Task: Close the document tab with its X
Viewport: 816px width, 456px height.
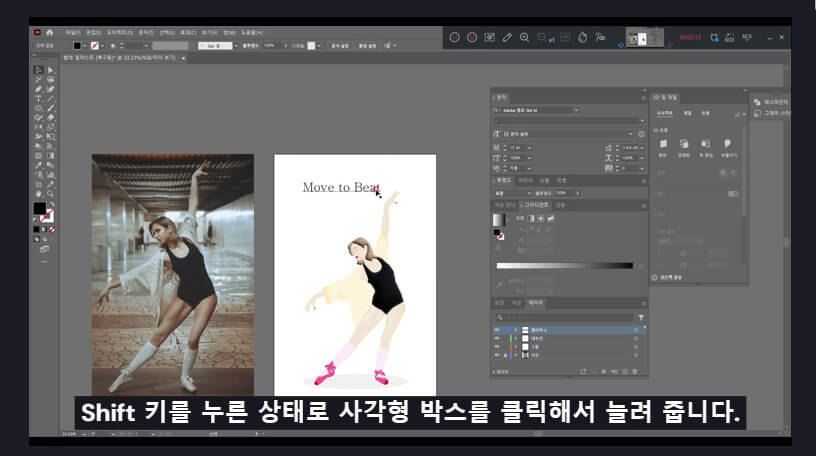Action: 183,58
